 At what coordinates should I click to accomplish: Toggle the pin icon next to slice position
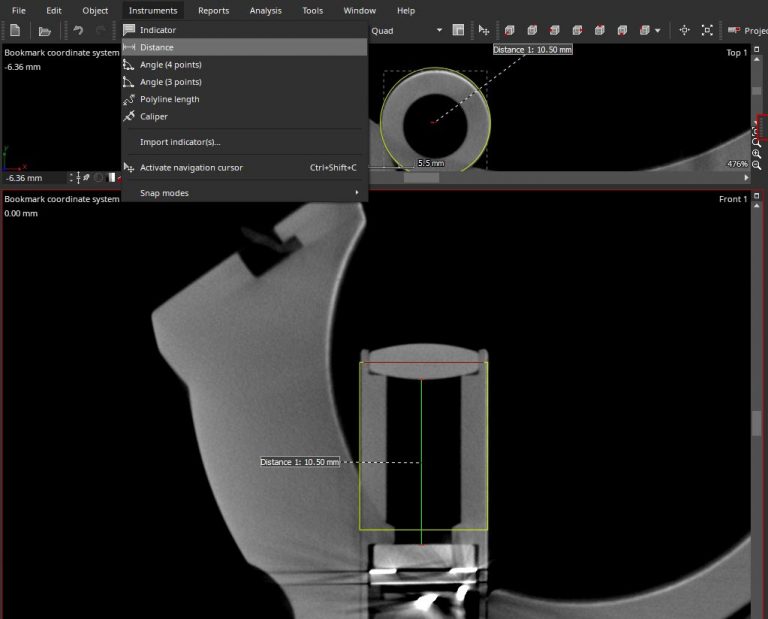click(87, 178)
